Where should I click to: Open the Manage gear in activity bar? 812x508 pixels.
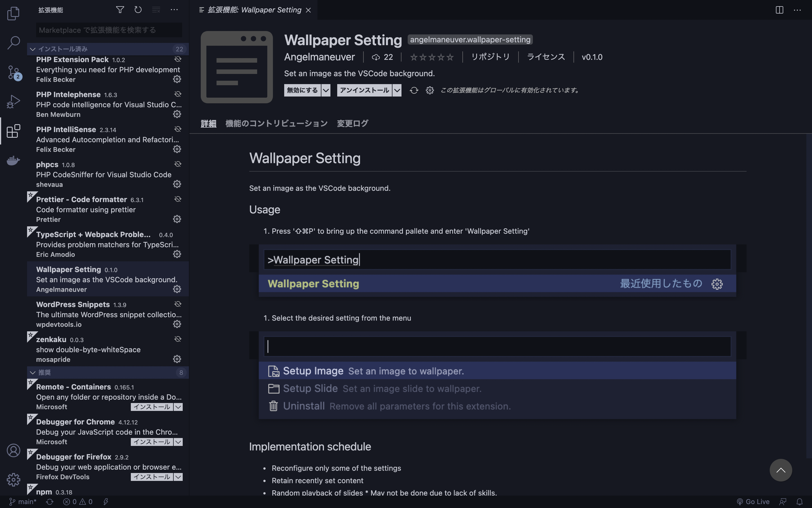[14, 479]
